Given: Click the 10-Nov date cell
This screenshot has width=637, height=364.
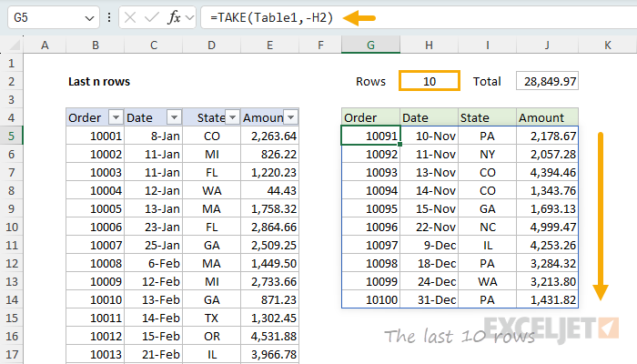Looking at the screenshot, I should coord(429,136).
